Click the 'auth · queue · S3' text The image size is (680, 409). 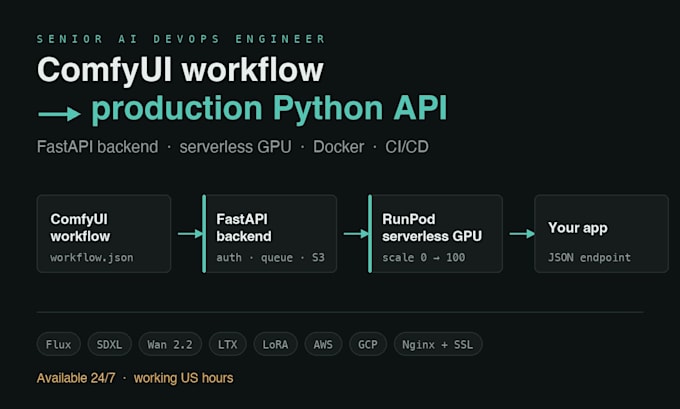pyautogui.click(x=271, y=258)
